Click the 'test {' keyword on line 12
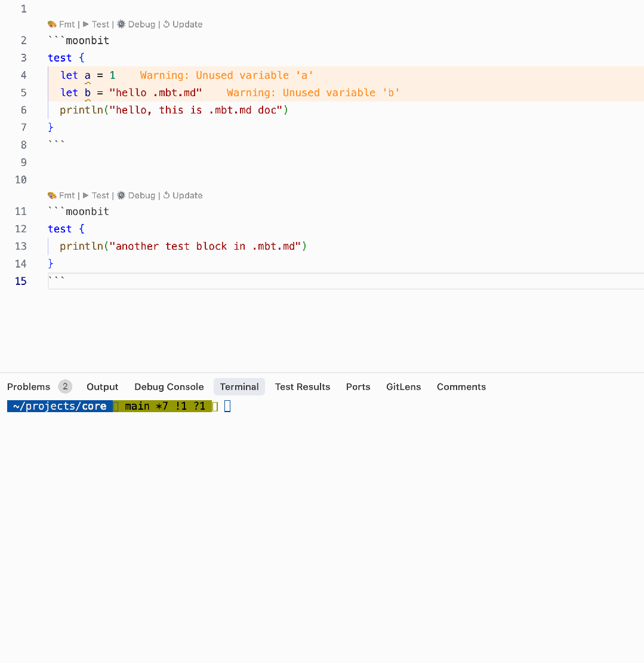This screenshot has width=644, height=663. (66, 229)
